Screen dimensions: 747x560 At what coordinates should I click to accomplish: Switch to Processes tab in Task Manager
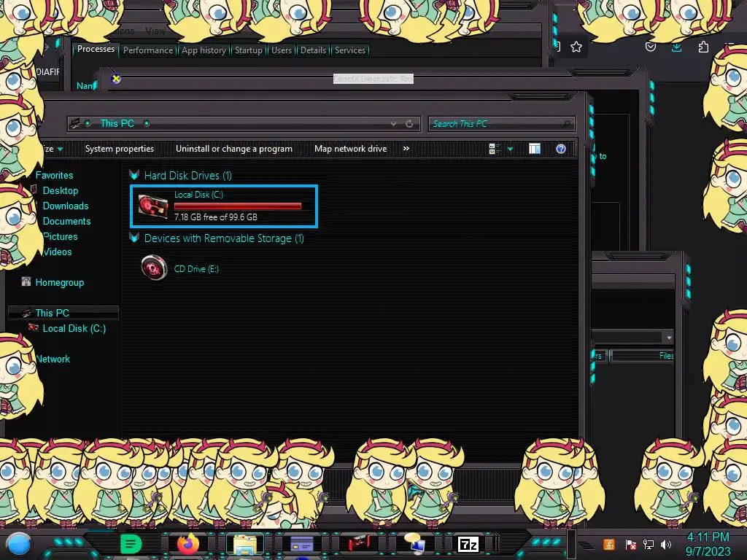point(96,49)
